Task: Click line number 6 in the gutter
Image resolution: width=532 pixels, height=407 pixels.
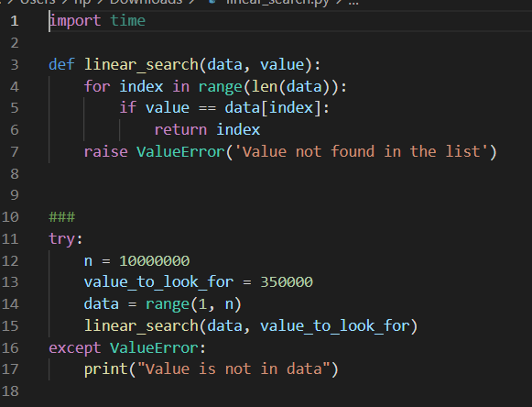Action: [15, 130]
